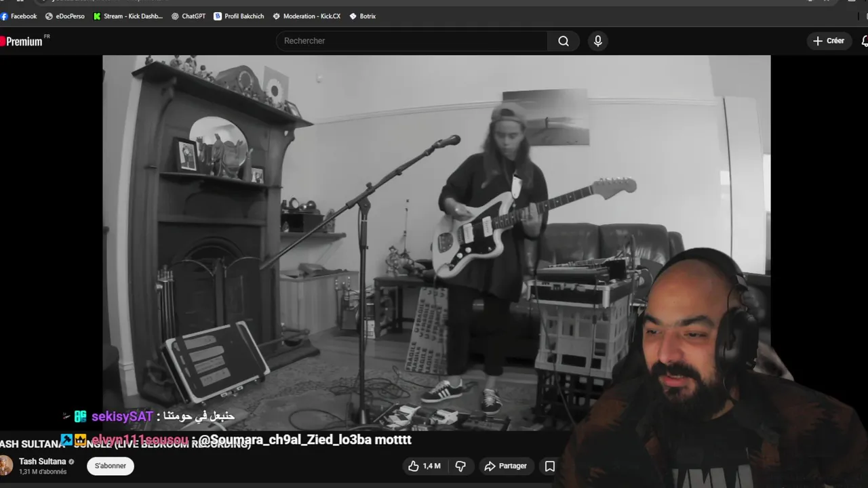Open the Moderation - Kick.CX bookmark
The height and width of the screenshot is (488, 868).
pyautogui.click(x=307, y=16)
